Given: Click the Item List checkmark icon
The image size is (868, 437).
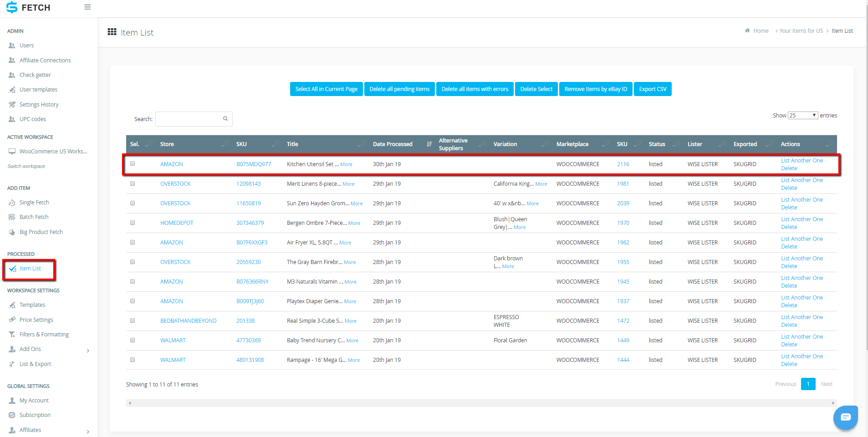Looking at the screenshot, I should 12,269.
